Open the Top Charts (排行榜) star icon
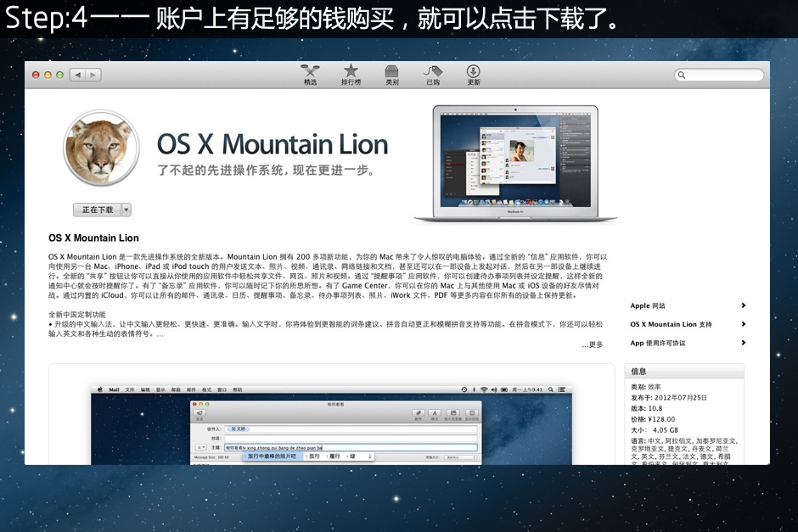 [351, 75]
